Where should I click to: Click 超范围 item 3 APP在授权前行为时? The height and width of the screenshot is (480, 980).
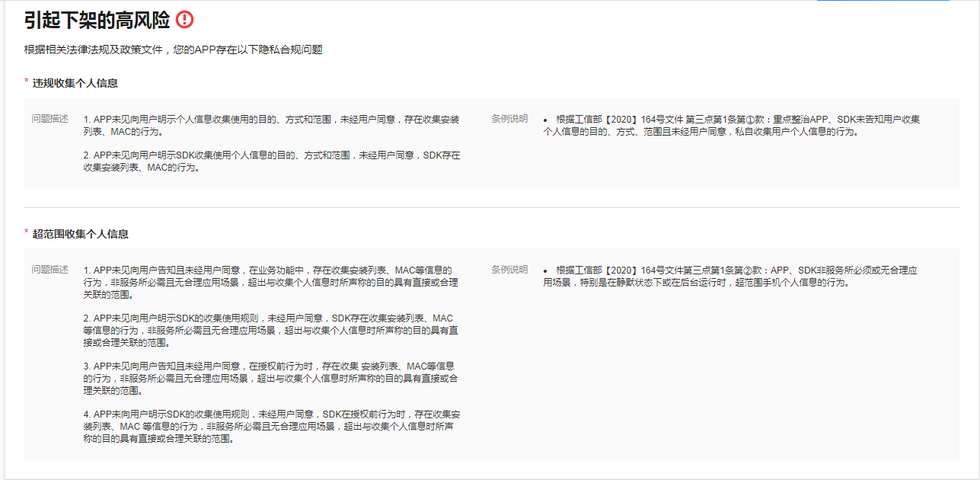pos(271,378)
